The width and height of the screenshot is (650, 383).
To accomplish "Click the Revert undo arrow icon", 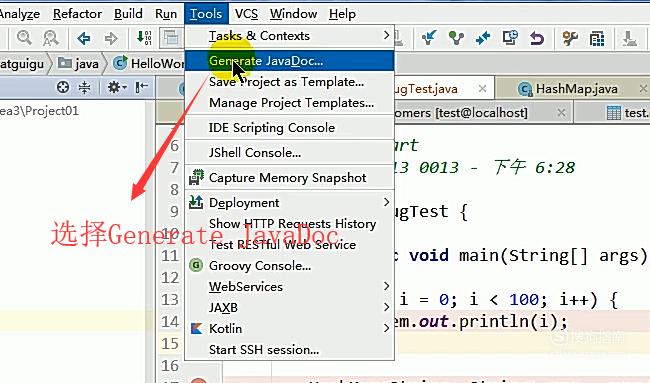I will click(537, 39).
